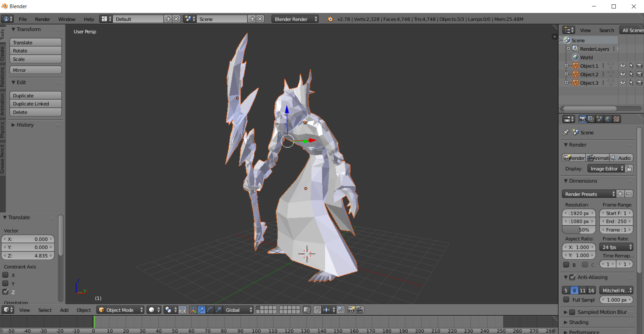The image size is (644, 334).
Task: Open the File menu
Action: pos(23,19)
